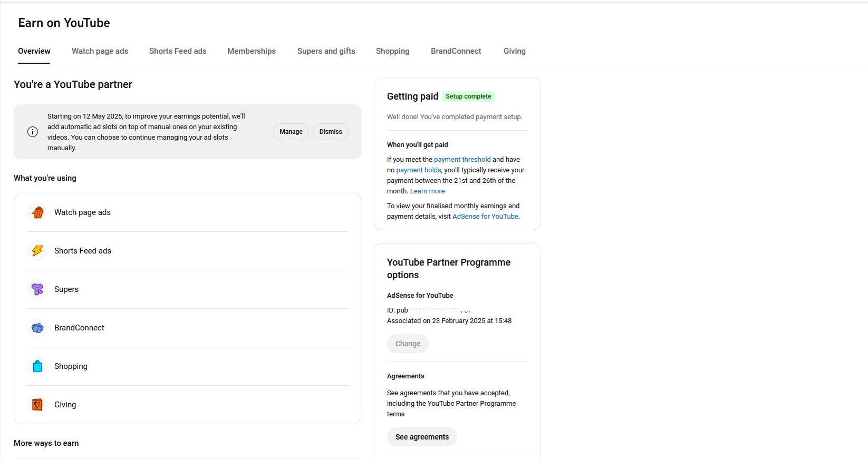Click the More ways to earn label

46,443
